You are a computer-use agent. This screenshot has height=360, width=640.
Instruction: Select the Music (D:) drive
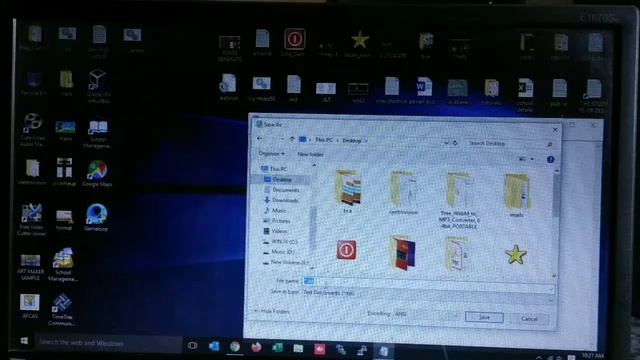[279, 252]
